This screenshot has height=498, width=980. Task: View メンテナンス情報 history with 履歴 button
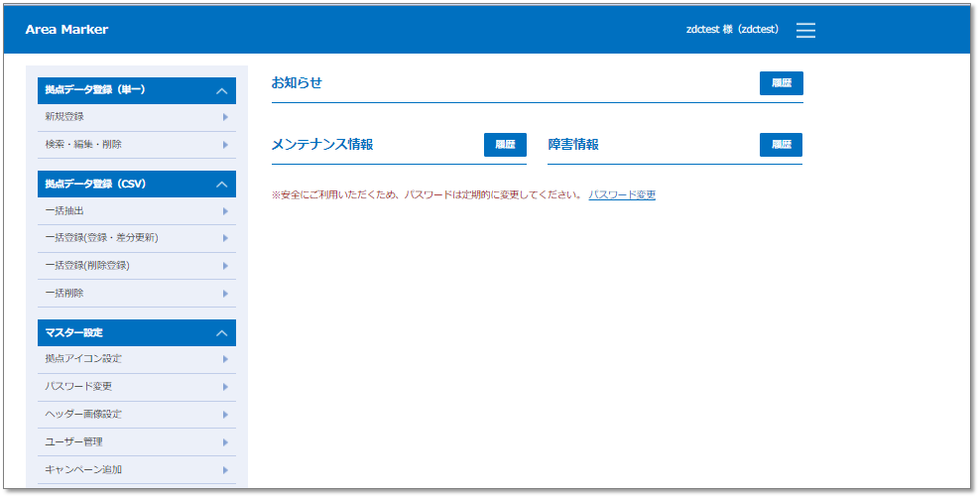(505, 144)
